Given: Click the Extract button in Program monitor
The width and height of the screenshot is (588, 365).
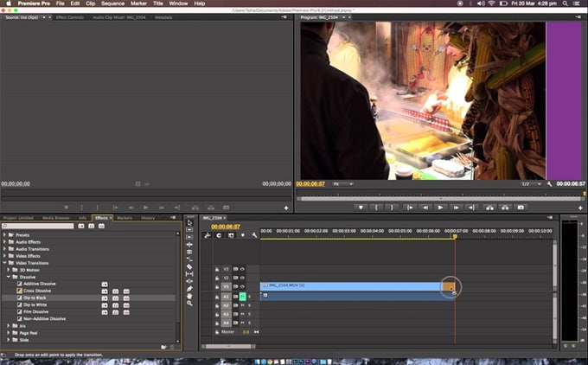Looking at the screenshot, I should click(505, 208).
